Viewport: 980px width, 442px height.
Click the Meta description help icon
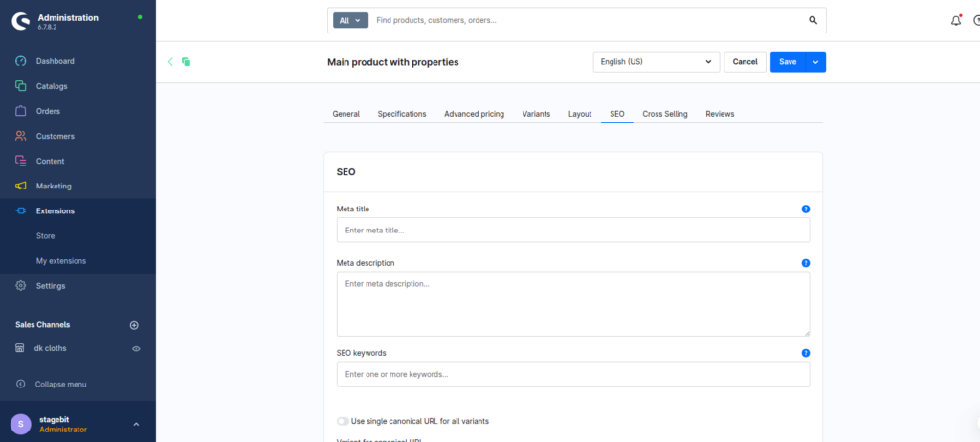806,263
